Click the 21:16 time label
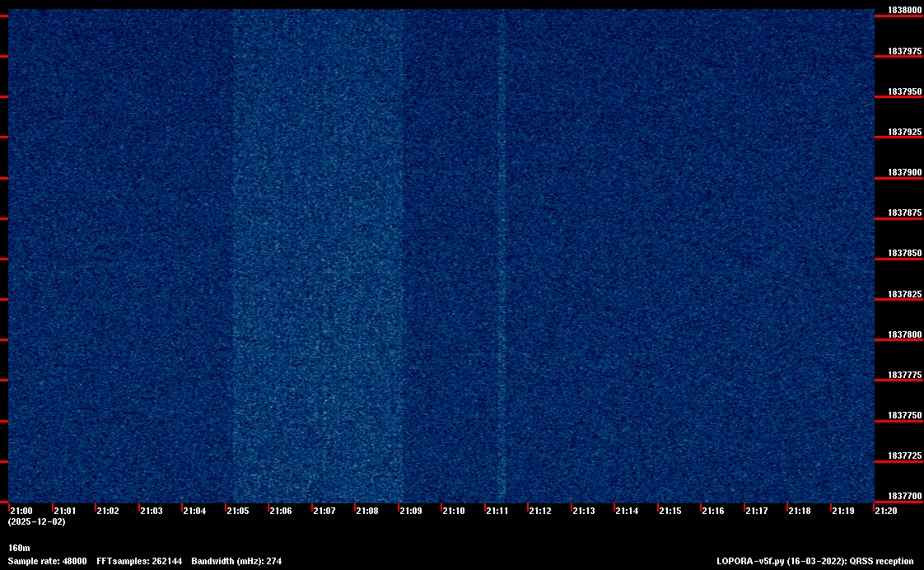 pyautogui.click(x=713, y=511)
